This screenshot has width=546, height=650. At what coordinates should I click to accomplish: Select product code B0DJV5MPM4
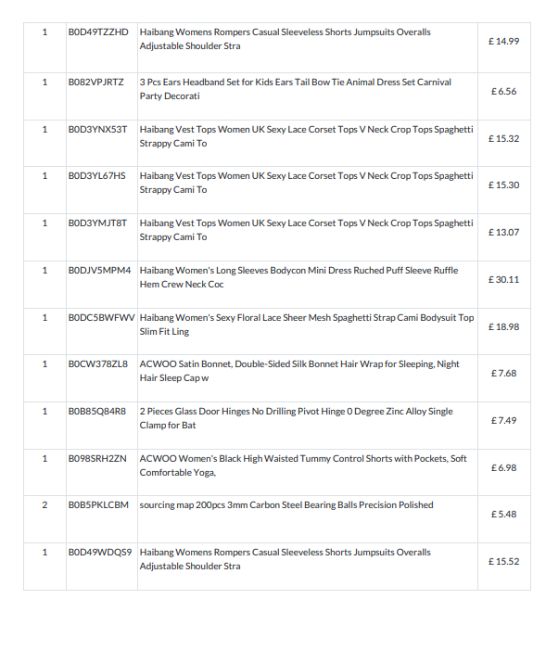99,270
